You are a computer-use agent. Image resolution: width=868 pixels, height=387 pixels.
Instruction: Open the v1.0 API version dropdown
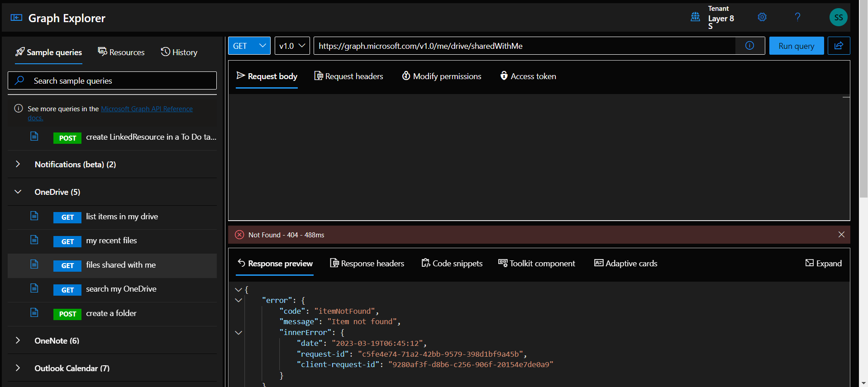pos(292,46)
